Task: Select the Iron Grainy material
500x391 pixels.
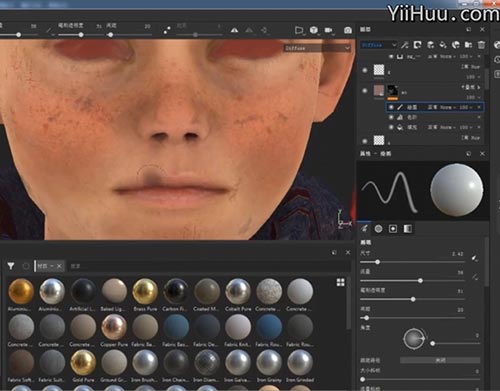Action: tap(269, 362)
